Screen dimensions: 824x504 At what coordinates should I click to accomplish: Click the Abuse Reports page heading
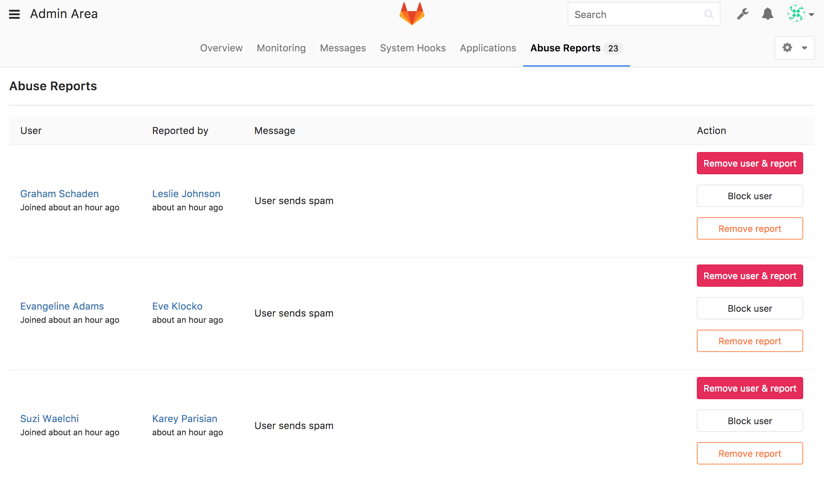click(53, 86)
